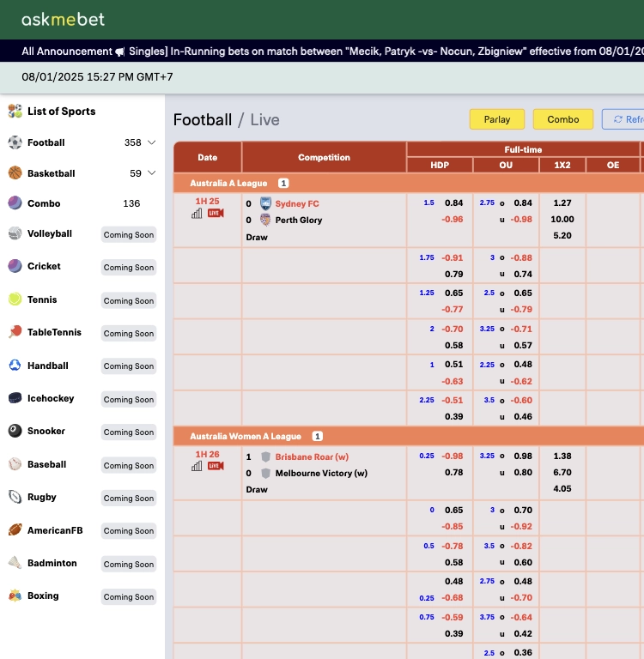The height and width of the screenshot is (659, 644).
Task: Click the Badminton shuttlecock icon
Action: point(15,563)
